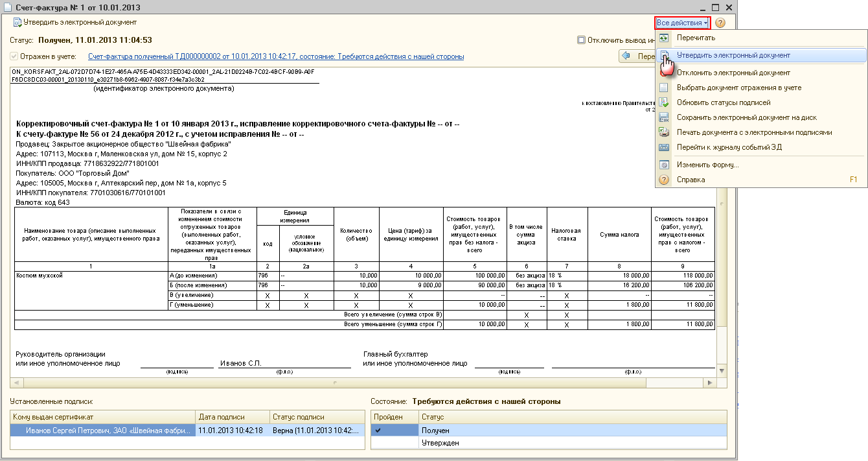Click the Обновить статусы подписей icon
This screenshot has height=461, width=868.
[664, 102]
